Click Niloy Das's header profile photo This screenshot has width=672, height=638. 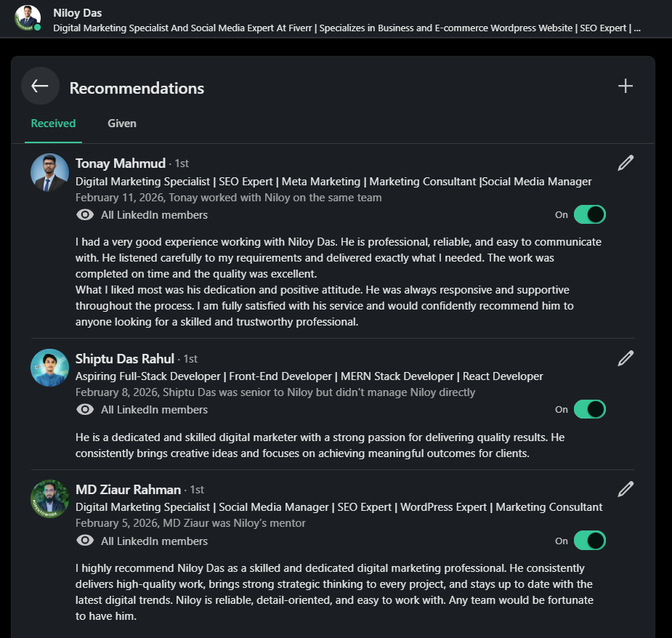(x=28, y=18)
